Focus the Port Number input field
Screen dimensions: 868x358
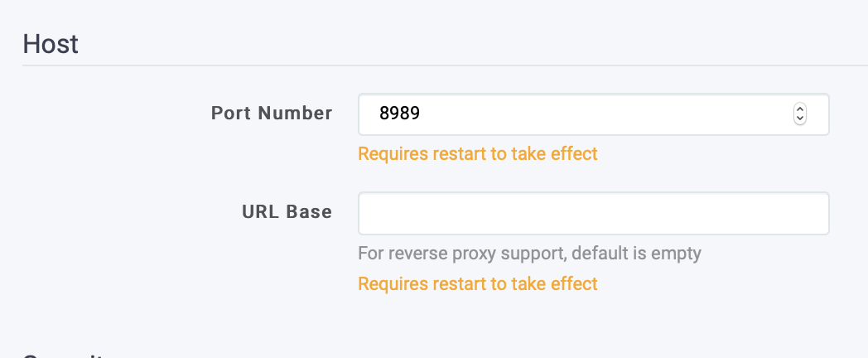(x=580, y=114)
